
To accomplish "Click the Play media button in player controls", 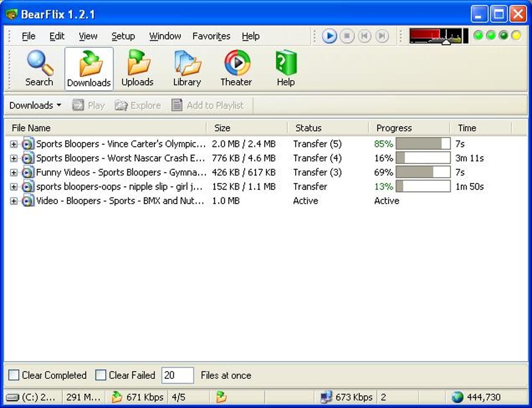I will [329, 36].
